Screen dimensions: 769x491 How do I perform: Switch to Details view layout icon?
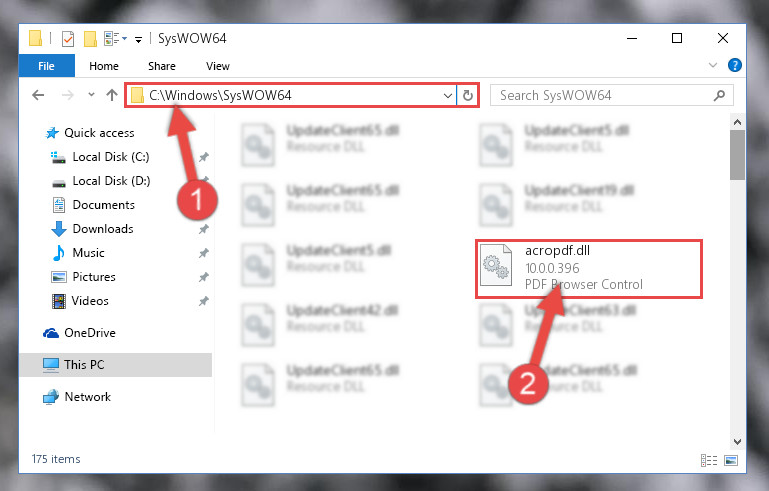pyautogui.click(x=709, y=460)
